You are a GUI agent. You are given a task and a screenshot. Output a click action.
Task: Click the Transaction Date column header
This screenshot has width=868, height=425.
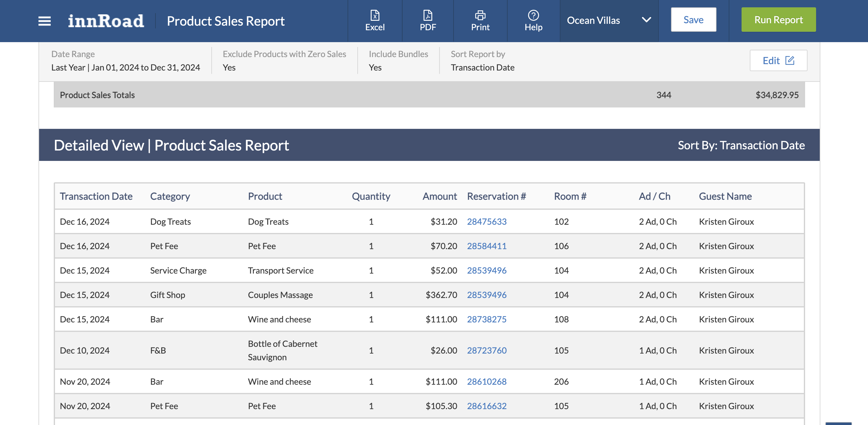(x=96, y=196)
